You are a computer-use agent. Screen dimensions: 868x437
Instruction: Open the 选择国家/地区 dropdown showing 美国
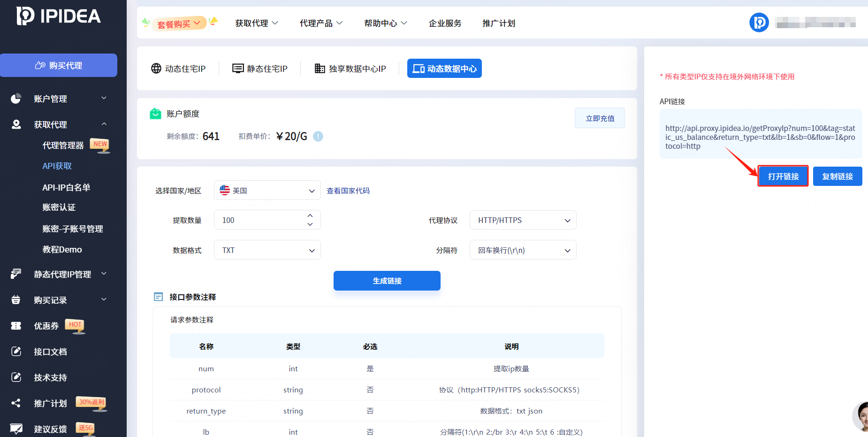point(267,190)
